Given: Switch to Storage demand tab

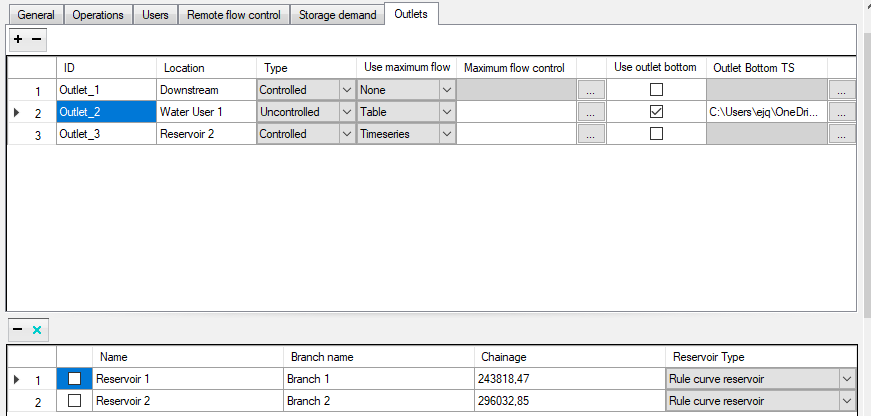Looking at the screenshot, I should (x=338, y=15).
